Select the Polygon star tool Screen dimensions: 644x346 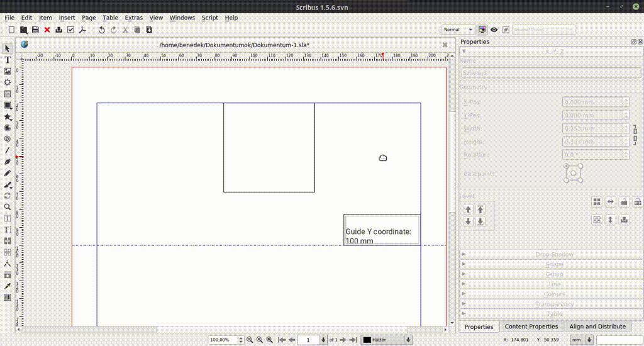pos(8,116)
